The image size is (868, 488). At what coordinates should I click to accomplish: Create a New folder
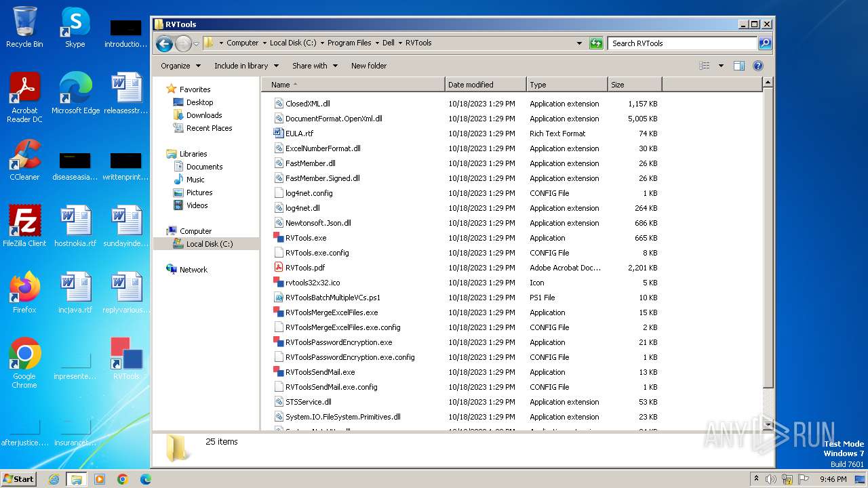click(369, 66)
